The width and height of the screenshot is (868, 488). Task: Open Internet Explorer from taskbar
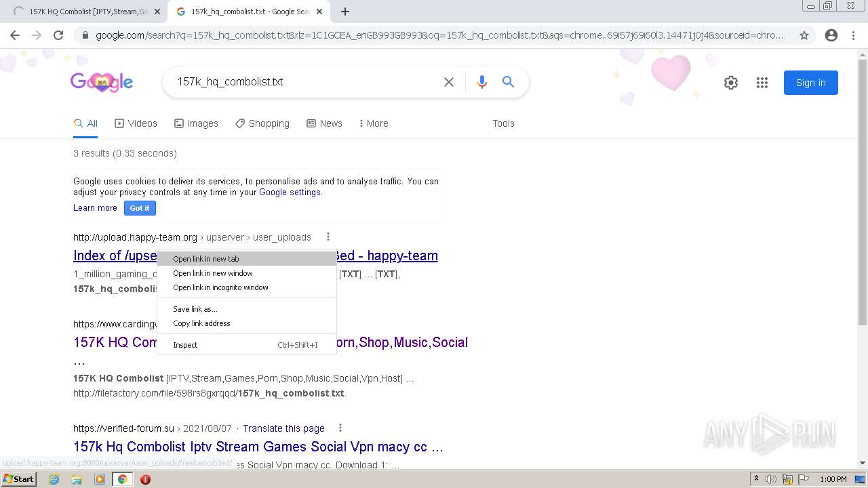point(54,479)
